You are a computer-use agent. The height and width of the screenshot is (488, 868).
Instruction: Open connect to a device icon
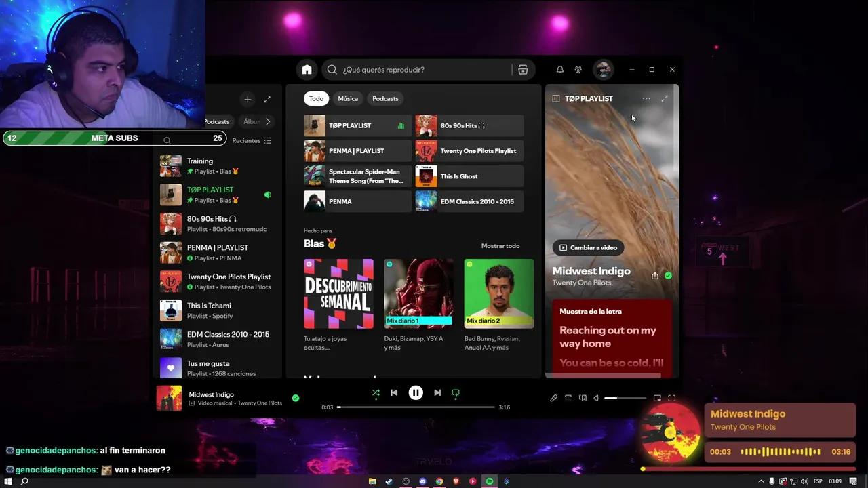pos(583,398)
